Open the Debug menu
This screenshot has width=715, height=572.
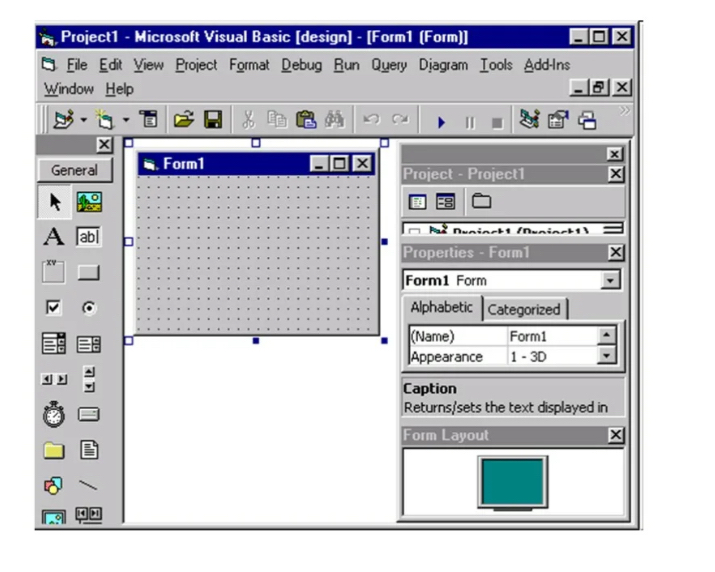(301, 65)
